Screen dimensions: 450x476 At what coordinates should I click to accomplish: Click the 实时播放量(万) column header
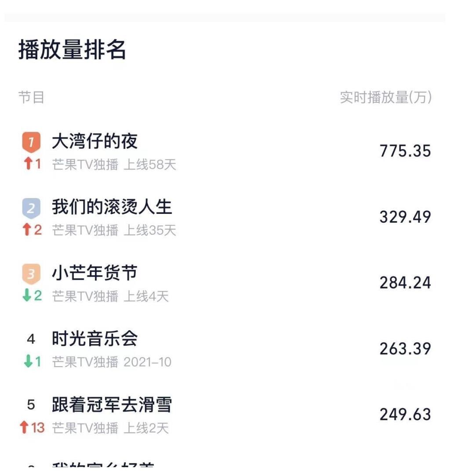tap(385, 97)
